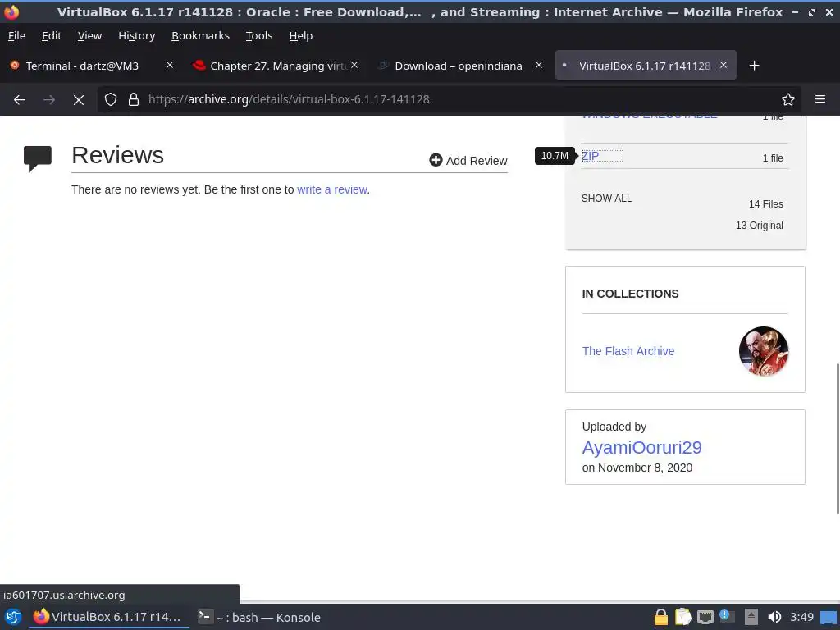The width and height of the screenshot is (840, 630).
Task: Close the Download – openindiana tab
Action: (x=539, y=65)
